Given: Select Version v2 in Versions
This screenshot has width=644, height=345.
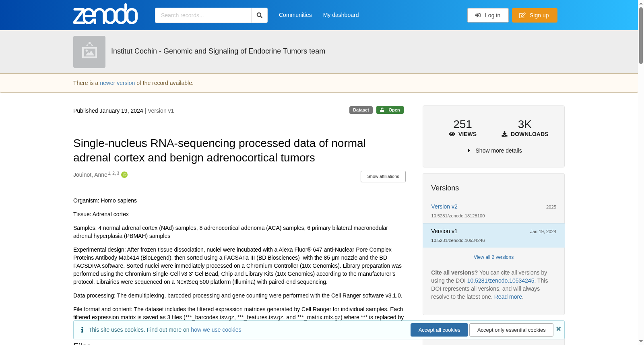Looking at the screenshot, I should [444, 207].
